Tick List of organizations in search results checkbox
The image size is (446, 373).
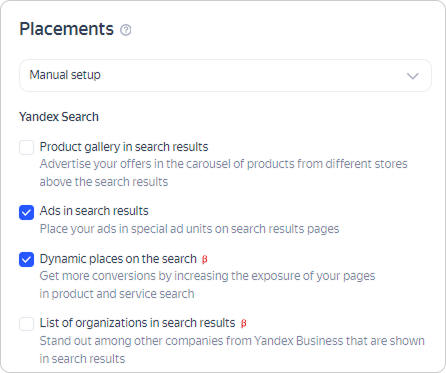pyautogui.click(x=27, y=324)
